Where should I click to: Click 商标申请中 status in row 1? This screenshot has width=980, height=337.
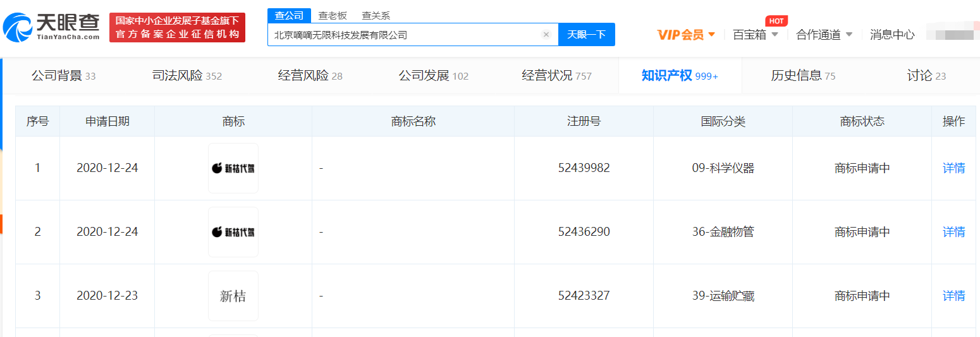pos(862,168)
